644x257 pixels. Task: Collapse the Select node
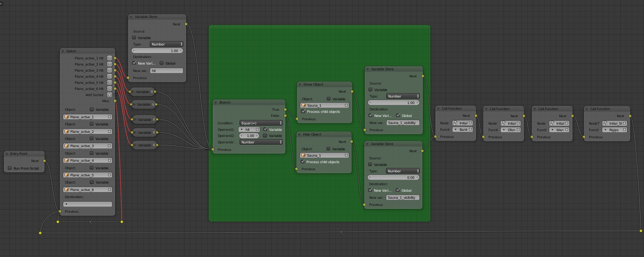[63, 51]
